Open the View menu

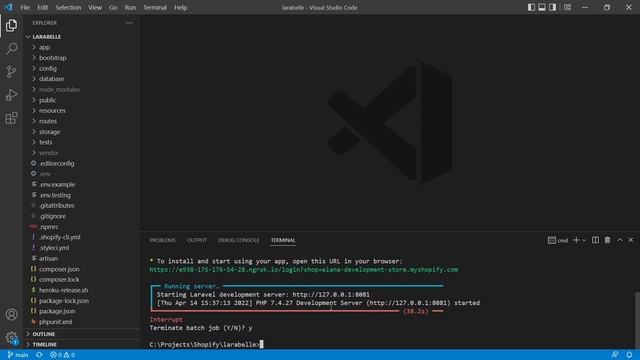(95, 7)
